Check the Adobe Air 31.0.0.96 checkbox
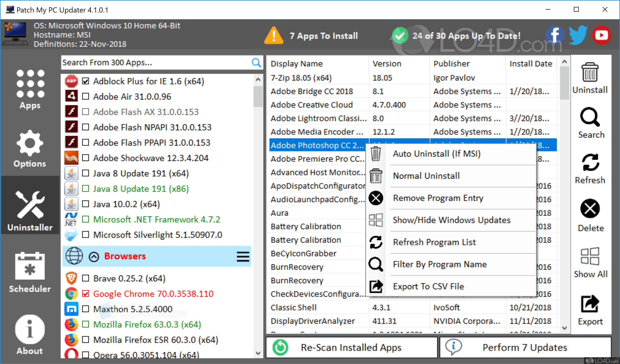This screenshot has width=620, height=364. [85, 97]
